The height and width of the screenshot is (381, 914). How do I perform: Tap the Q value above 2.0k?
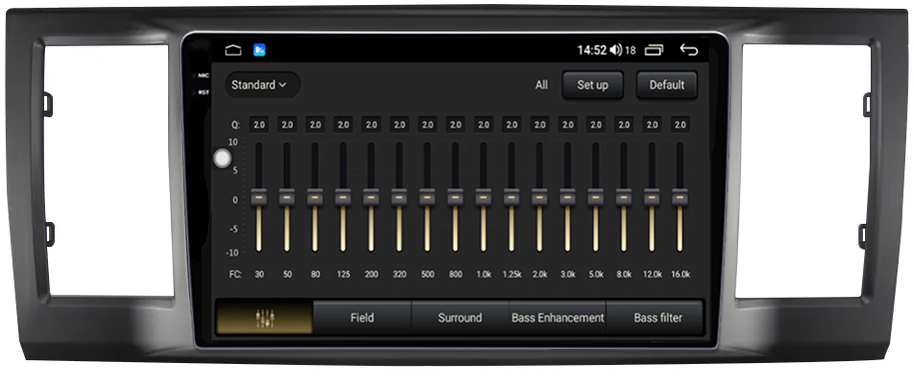[539, 125]
